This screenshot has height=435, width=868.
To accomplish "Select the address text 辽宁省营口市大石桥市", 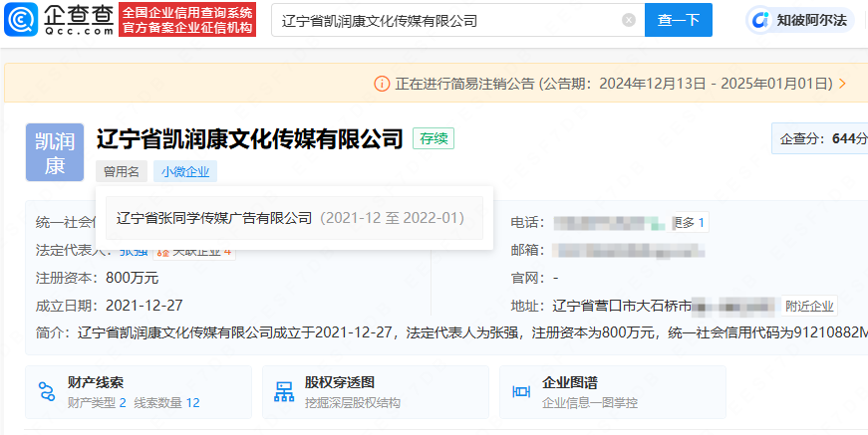I will [622, 306].
